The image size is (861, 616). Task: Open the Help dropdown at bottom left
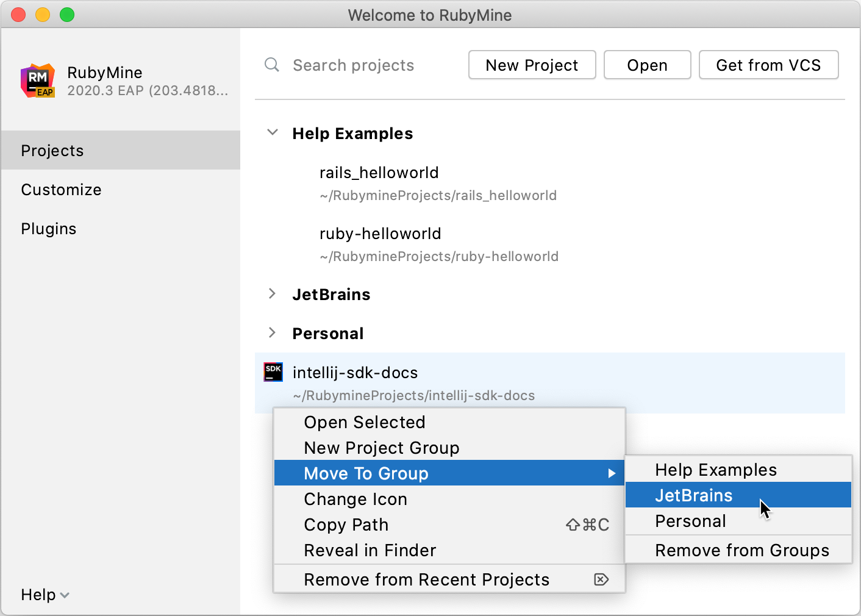coord(45,595)
